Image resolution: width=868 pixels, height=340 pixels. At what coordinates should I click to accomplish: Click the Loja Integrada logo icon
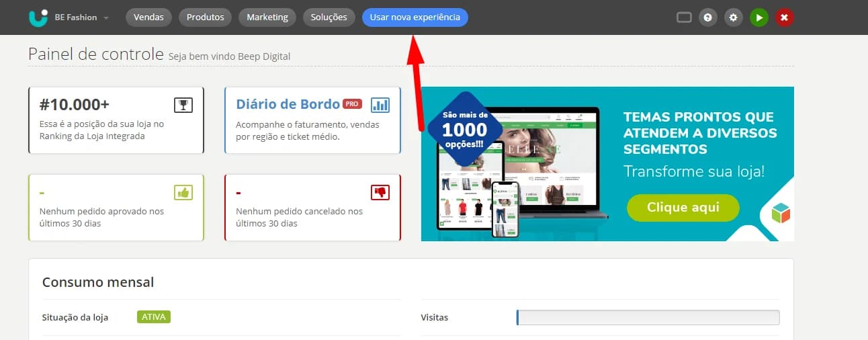click(x=39, y=17)
